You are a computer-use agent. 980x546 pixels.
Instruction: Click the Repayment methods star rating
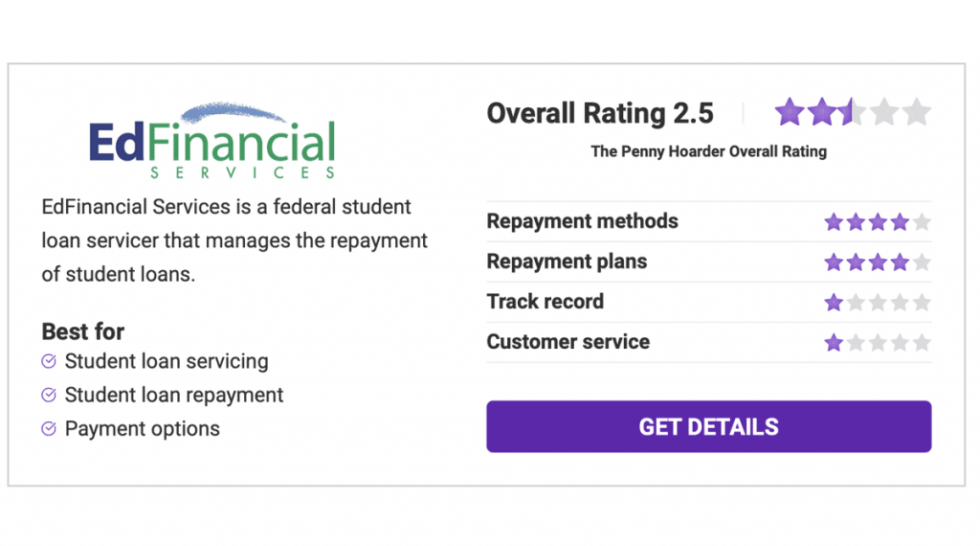click(877, 222)
